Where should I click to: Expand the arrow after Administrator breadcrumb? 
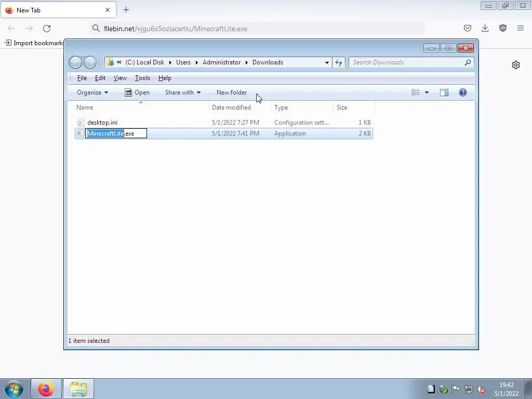(247, 62)
